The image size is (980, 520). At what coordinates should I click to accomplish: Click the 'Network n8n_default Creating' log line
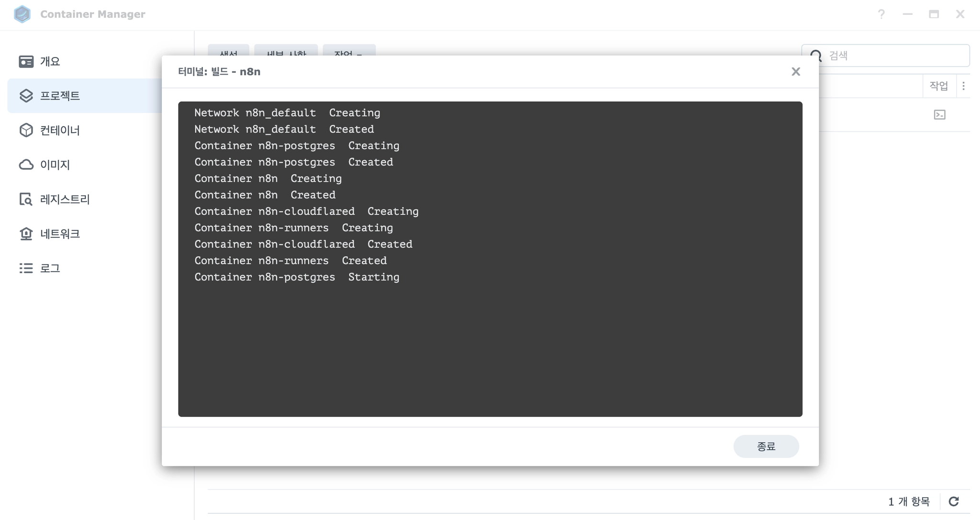point(287,113)
